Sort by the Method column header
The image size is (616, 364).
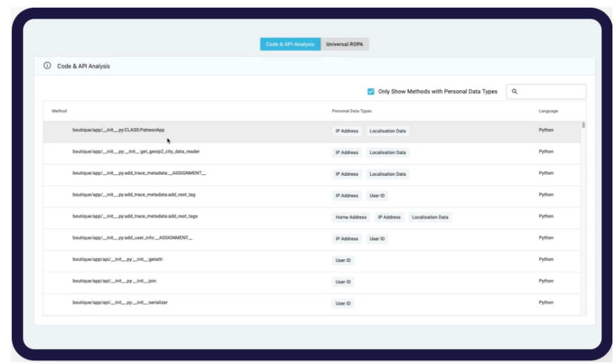(x=60, y=111)
